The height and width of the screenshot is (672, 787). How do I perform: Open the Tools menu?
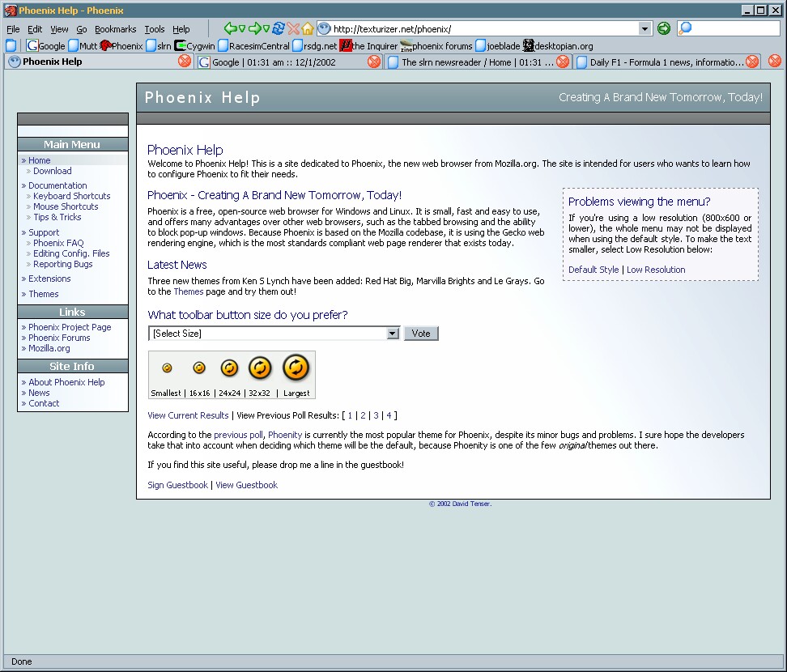154,29
